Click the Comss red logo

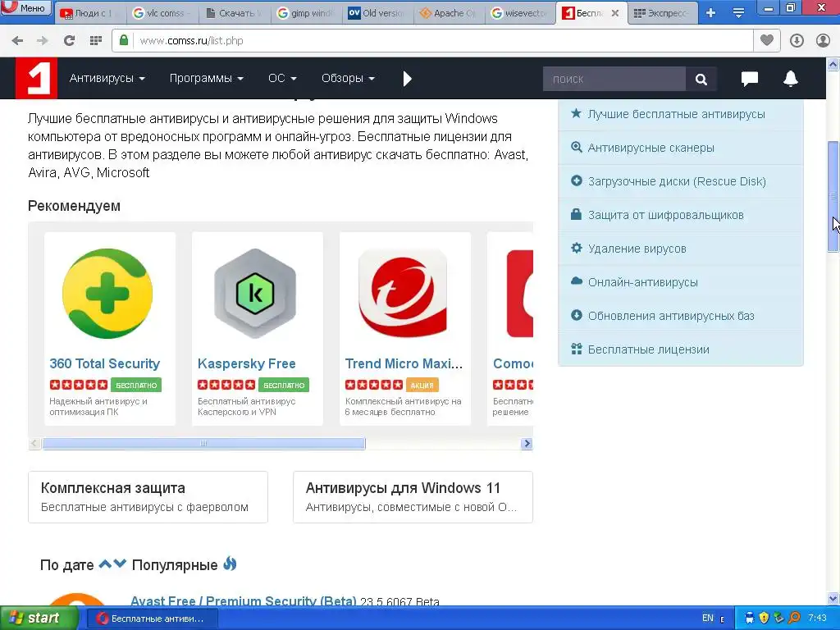36,78
